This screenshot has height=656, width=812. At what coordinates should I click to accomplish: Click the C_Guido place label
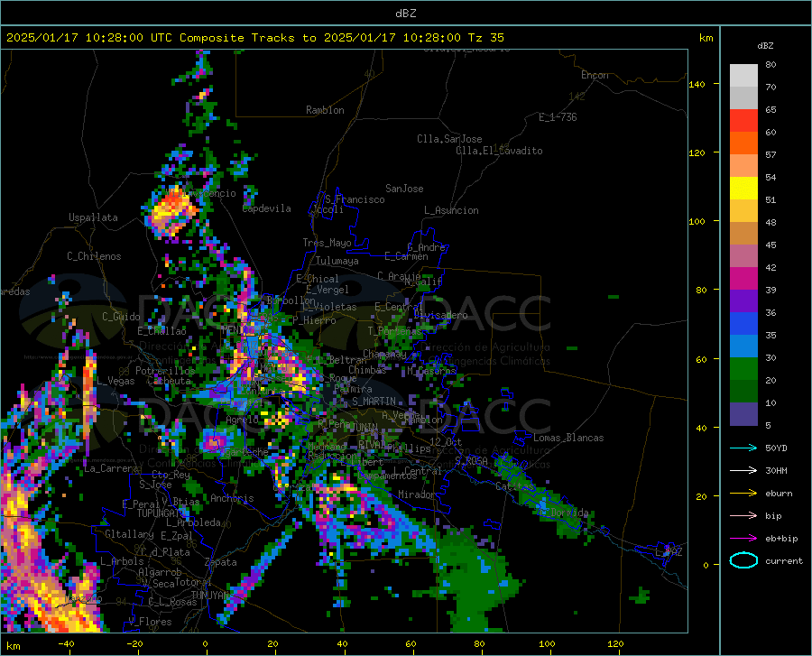[x=121, y=317]
